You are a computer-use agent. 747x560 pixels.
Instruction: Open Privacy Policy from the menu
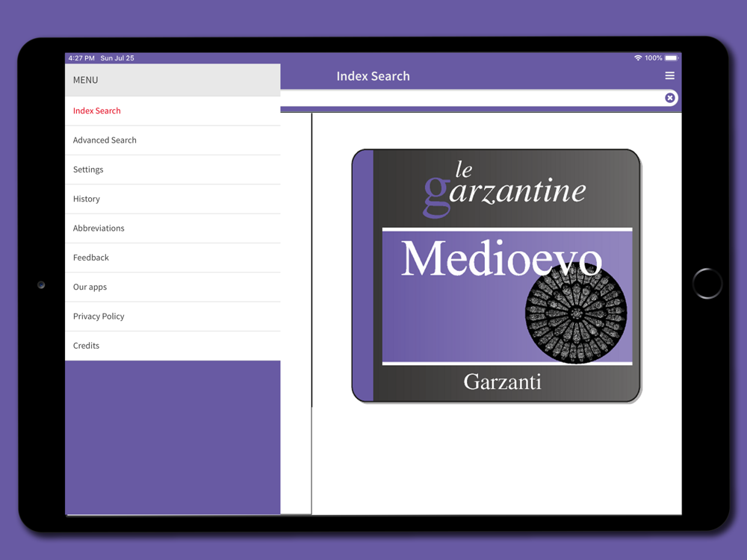pyautogui.click(x=173, y=317)
